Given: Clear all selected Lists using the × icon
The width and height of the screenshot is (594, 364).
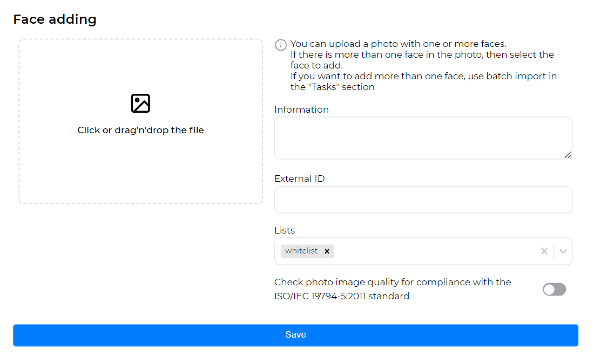Looking at the screenshot, I should (x=544, y=251).
